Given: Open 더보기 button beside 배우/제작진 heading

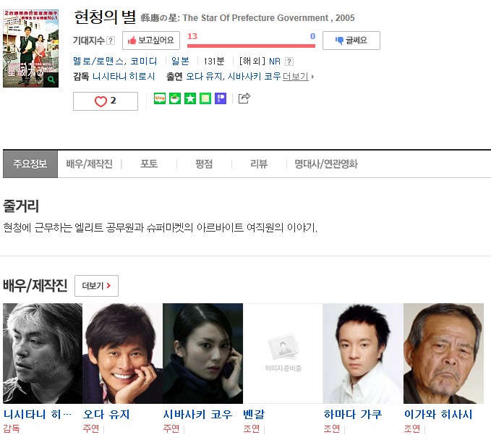Looking at the screenshot, I should (x=96, y=286).
